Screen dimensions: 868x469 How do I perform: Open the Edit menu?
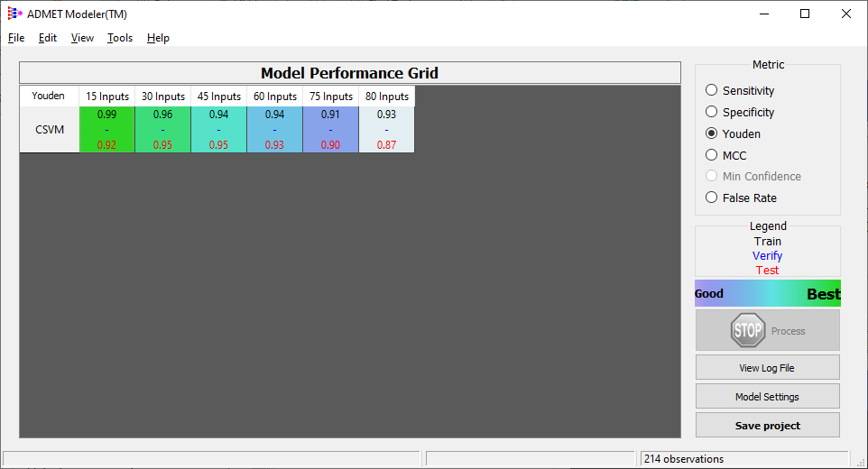click(x=48, y=38)
